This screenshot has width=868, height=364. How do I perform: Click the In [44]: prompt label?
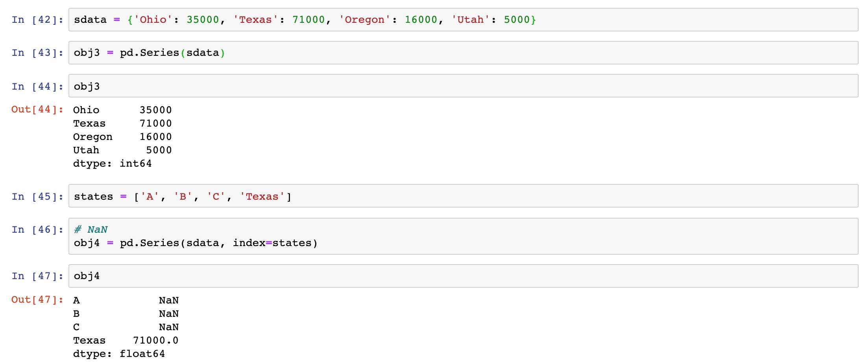[37, 86]
